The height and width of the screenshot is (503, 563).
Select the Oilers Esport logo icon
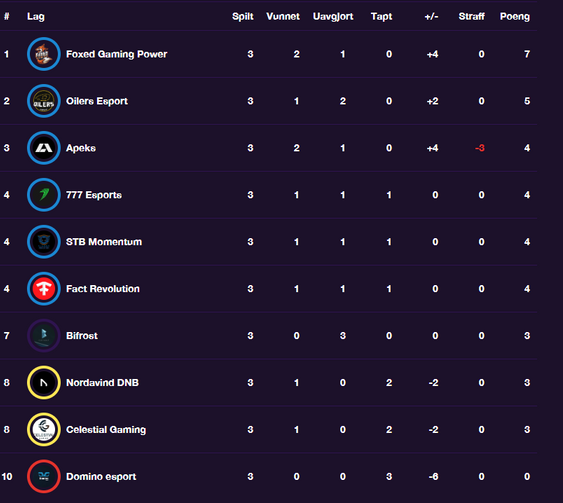point(44,101)
